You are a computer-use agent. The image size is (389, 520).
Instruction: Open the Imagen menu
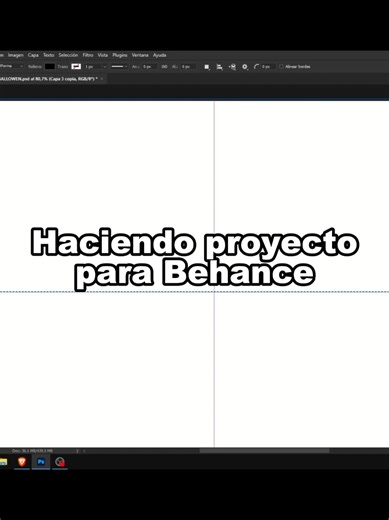15,55
